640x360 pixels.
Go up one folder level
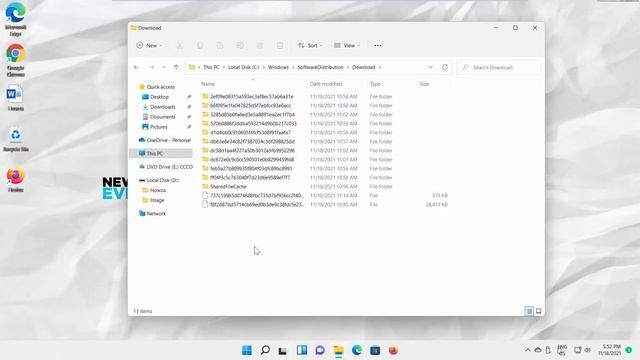coord(176,67)
